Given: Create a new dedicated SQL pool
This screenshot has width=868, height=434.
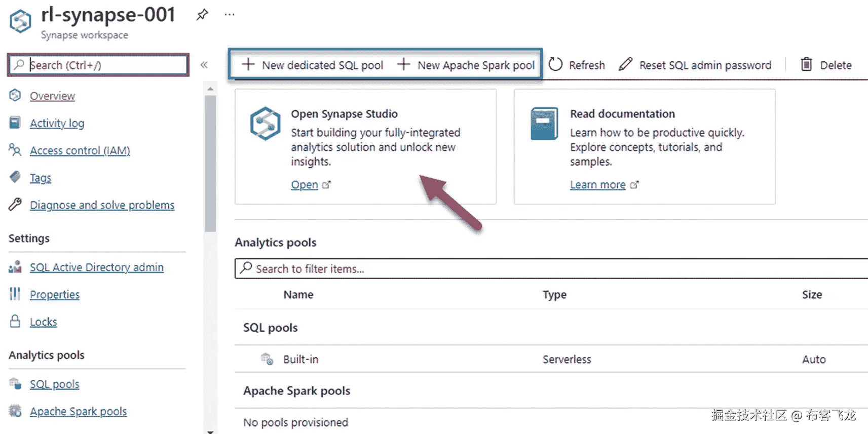Looking at the screenshot, I should click(x=313, y=65).
